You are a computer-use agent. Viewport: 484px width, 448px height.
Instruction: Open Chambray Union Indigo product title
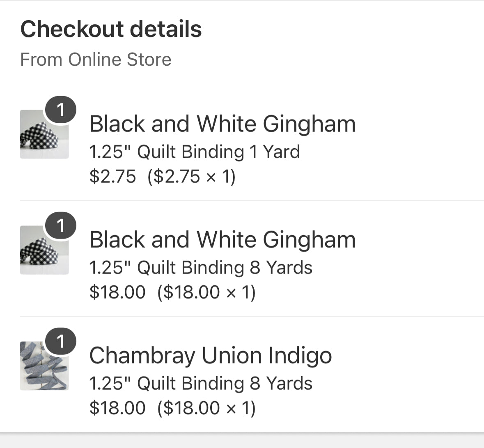[x=211, y=356]
